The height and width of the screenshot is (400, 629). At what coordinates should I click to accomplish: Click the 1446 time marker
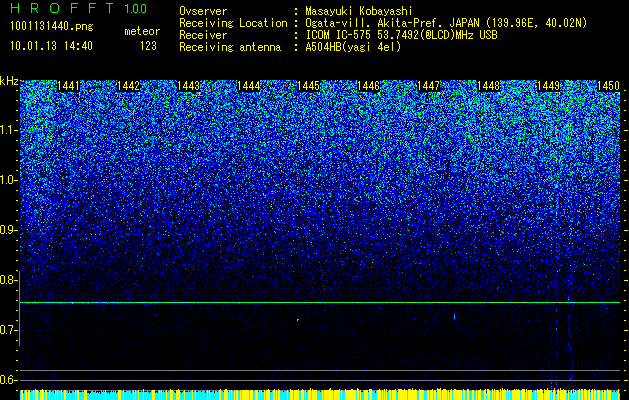tap(369, 86)
